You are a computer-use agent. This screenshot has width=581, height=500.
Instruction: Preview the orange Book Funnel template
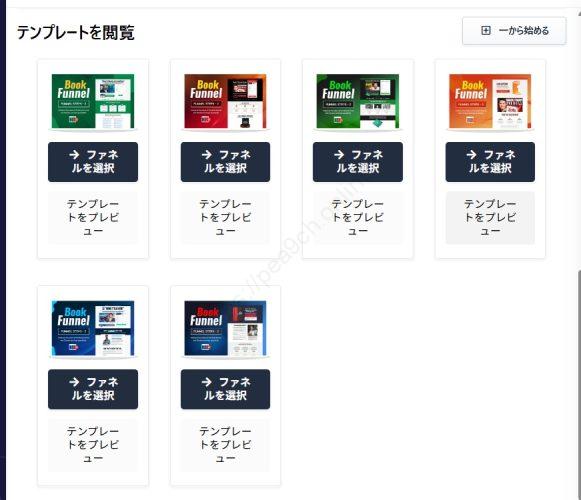click(x=490, y=218)
